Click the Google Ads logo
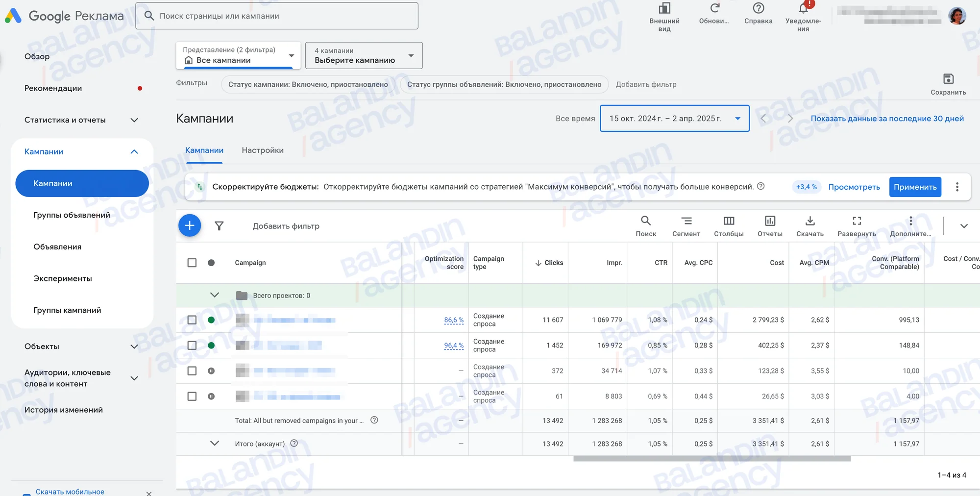 [x=13, y=16]
